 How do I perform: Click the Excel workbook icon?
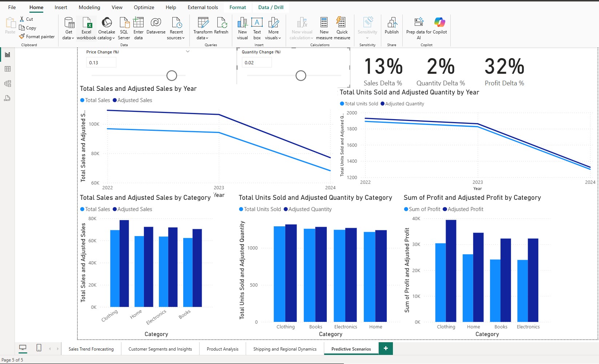[x=87, y=23]
